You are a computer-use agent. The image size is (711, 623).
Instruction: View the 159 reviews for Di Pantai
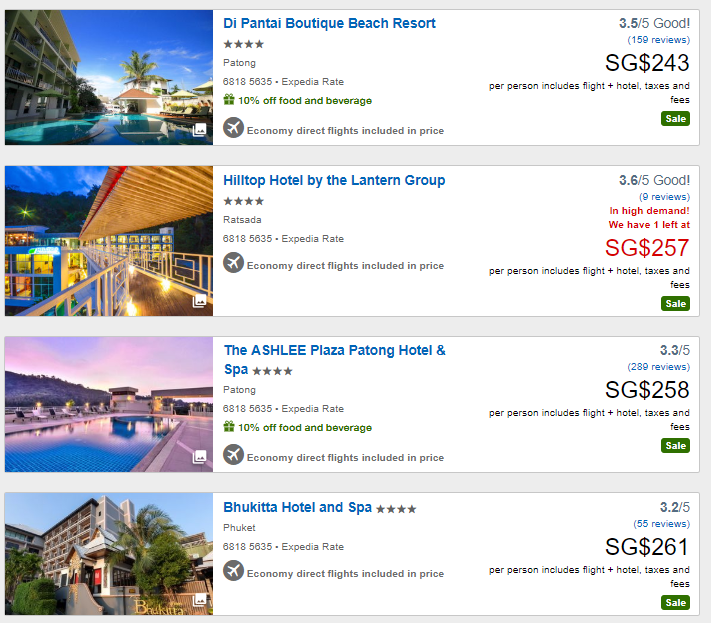(x=657, y=40)
